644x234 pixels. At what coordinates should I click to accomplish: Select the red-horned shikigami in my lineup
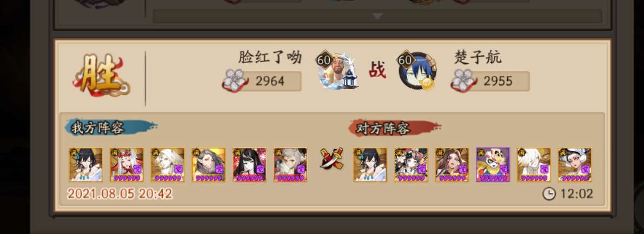[x=127, y=165]
